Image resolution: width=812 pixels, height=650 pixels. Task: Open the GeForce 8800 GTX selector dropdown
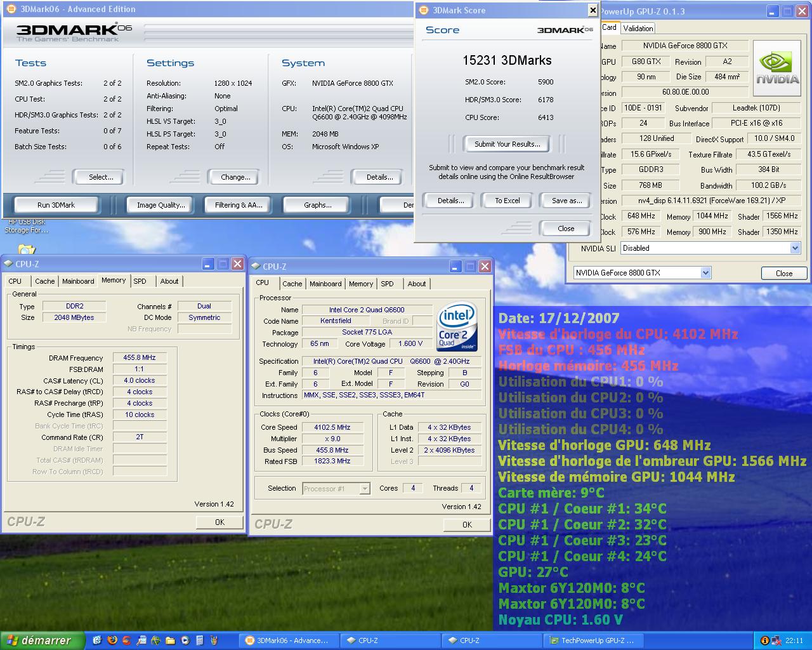tap(705, 273)
